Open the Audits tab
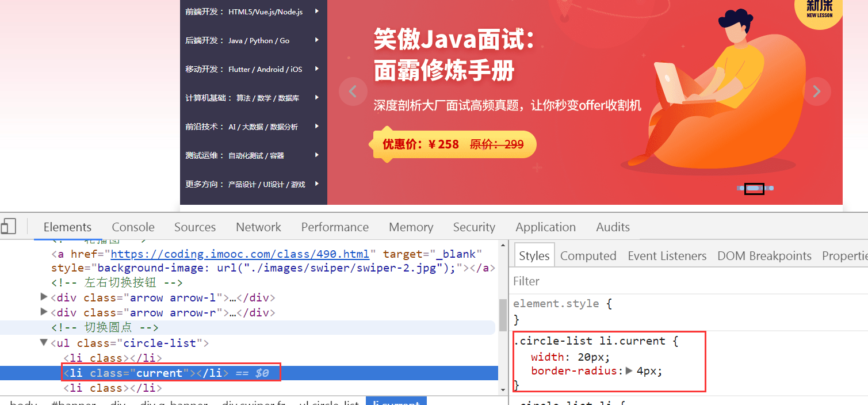Image resolution: width=868 pixels, height=405 pixels. (613, 227)
